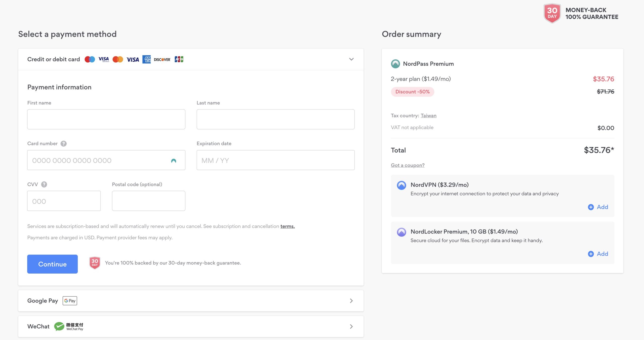The image size is (644, 340).
Task: Click the NordVPN logo icon in add-ons
Action: click(x=401, y=185)
